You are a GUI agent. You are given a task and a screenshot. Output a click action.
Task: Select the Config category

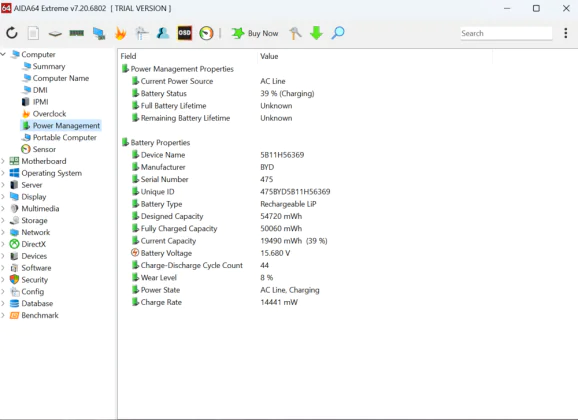click(27, 291)
